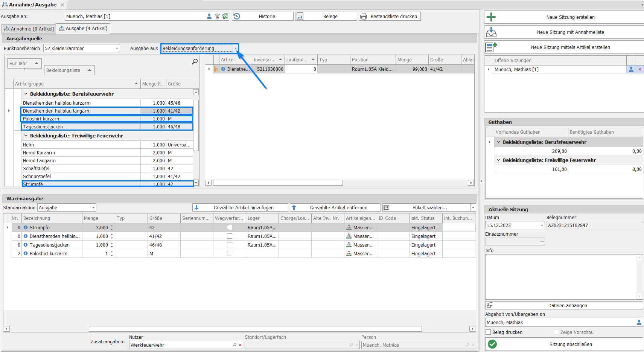
Task: Select the Ausgabe (4 Artikel) tab
Action: [83, 29]
